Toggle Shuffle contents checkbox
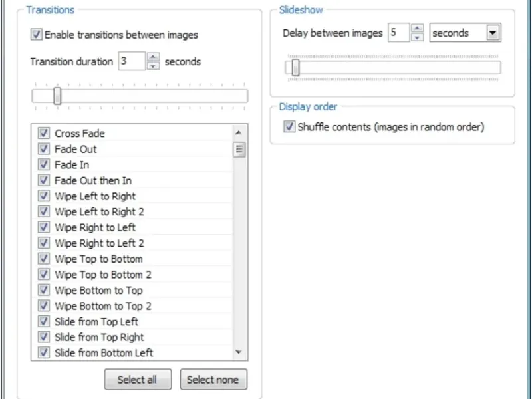The image size is (532, 399). tap(289, 127)
